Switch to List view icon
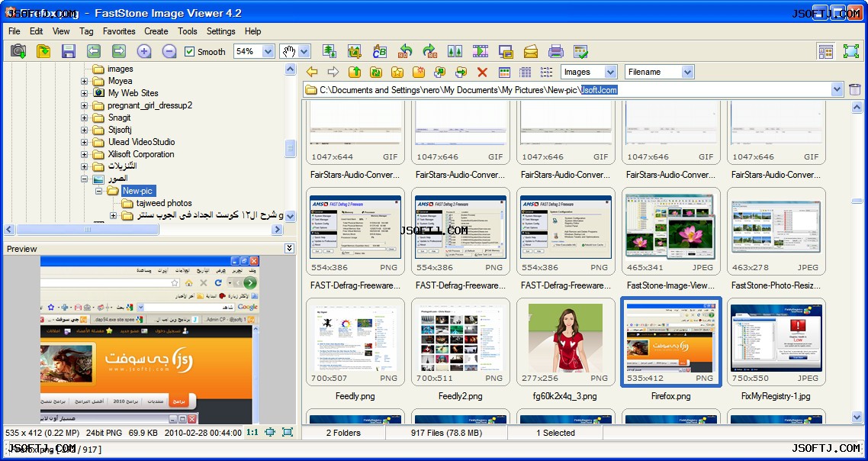The height and width of the screenshot is (461, 868). (x=546, y=72)
